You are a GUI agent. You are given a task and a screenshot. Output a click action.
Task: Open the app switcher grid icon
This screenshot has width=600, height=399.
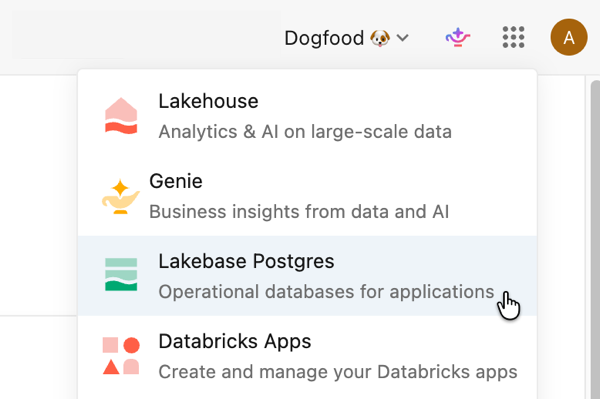[x=513, y=37]
